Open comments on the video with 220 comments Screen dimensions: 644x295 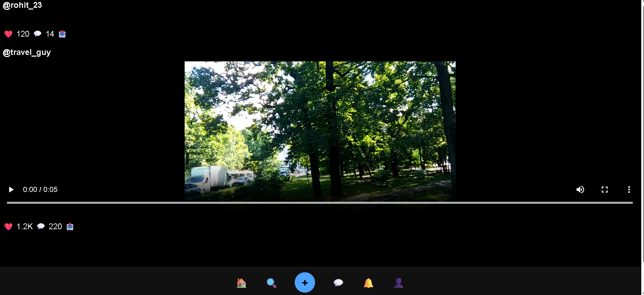tap(41, 226)
